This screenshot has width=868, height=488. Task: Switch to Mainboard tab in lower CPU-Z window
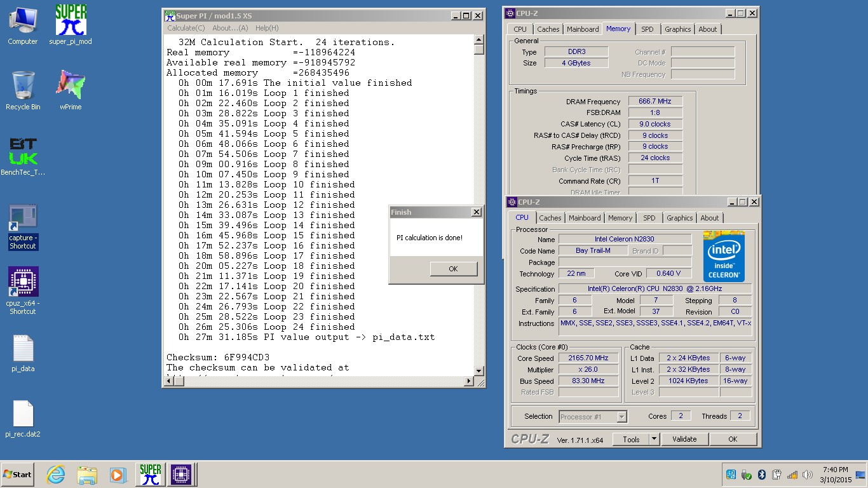pos(585,218)
